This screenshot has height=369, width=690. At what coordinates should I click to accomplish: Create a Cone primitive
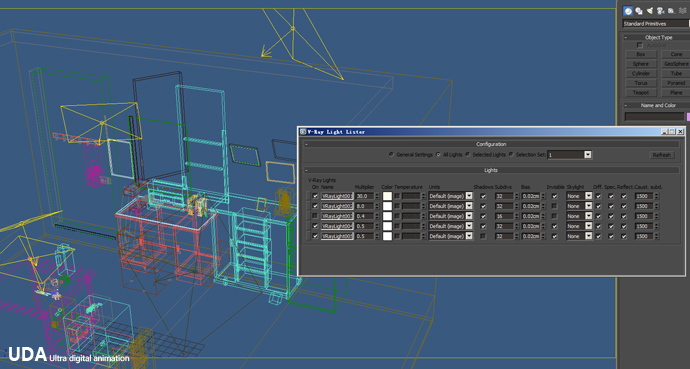(676, 54)
